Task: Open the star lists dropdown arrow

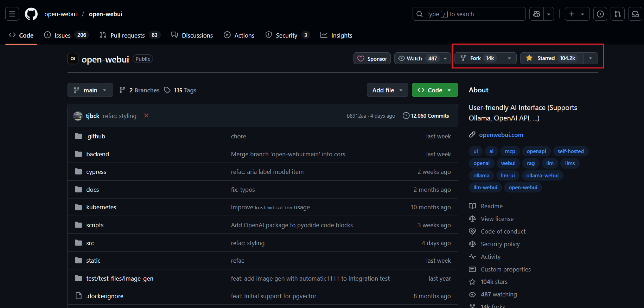Action: [591, 58]
